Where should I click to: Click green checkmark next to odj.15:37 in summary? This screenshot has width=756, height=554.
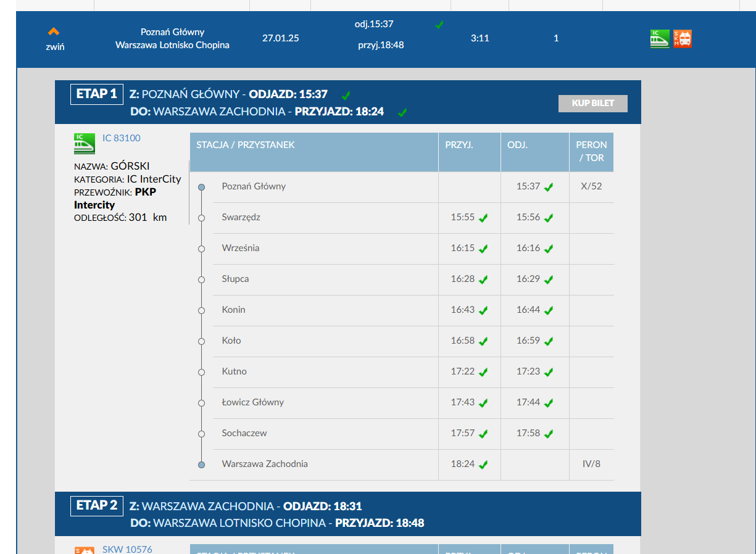pos(439,25)
